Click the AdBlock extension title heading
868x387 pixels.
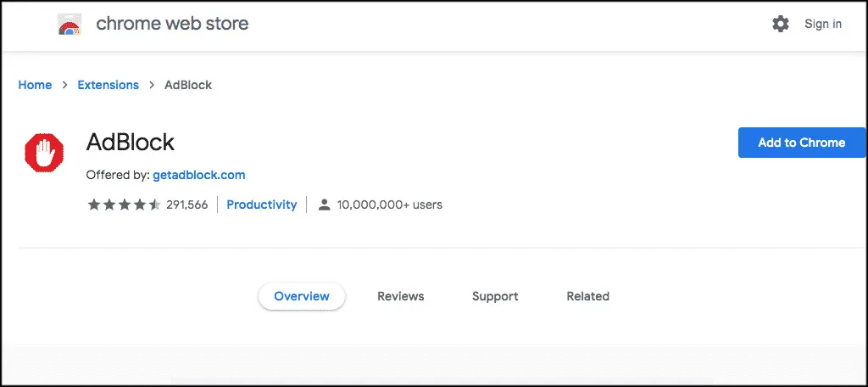click(x=130, y=143)
